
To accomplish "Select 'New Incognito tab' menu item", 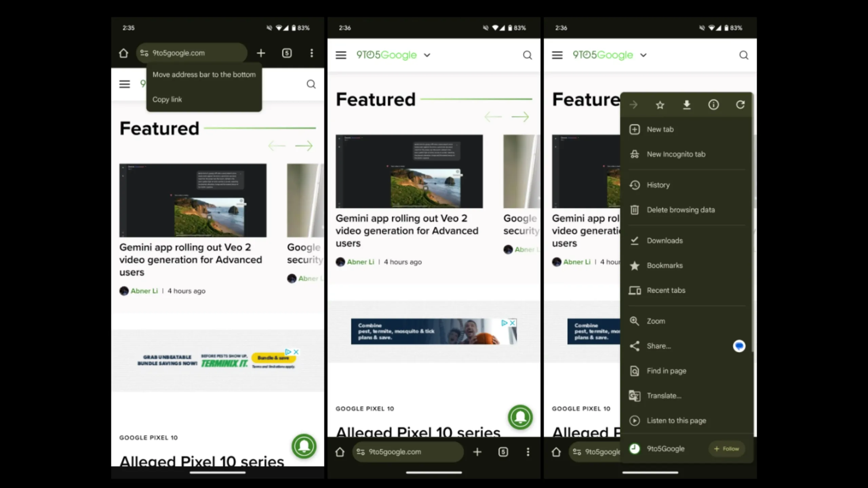I will tap(686, 154).
